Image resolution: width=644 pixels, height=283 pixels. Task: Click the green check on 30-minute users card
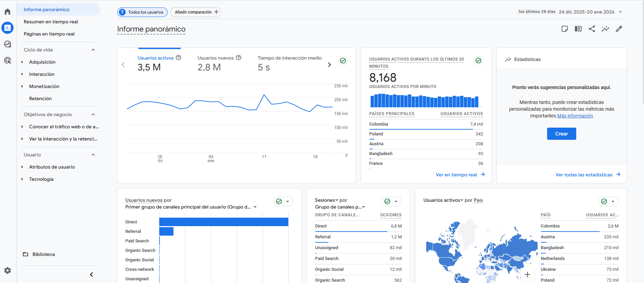tap(478, 61)
